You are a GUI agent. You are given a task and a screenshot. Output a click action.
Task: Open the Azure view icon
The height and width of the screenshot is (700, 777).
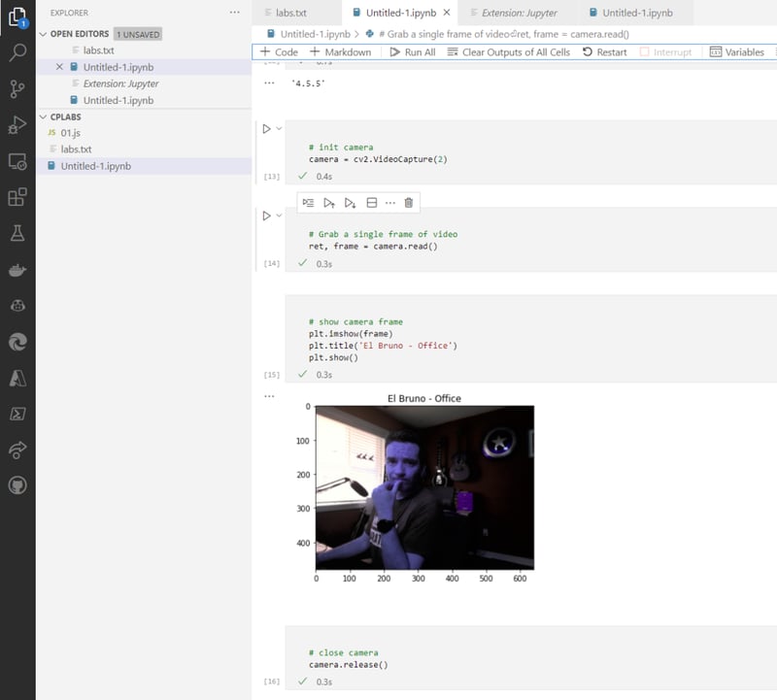17,378
